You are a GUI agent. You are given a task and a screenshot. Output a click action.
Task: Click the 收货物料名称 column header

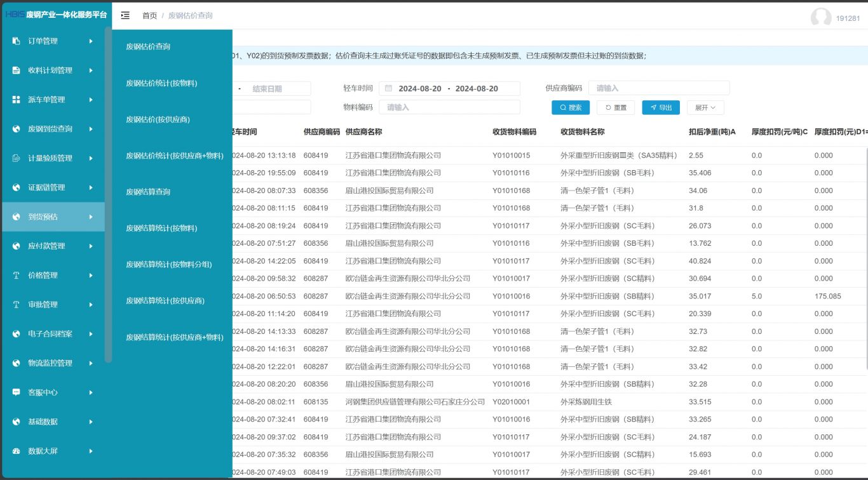pos(582,132)
